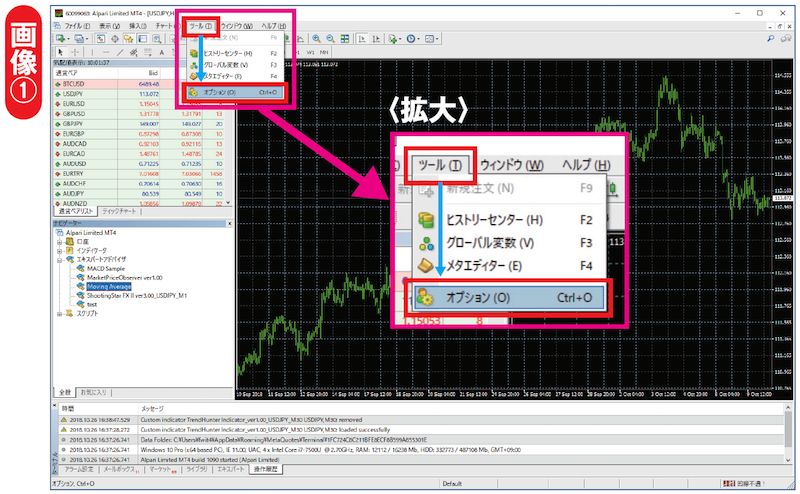Click the Periods clock toolbar icon
This screenshot has width=800, height=494.
411,39
